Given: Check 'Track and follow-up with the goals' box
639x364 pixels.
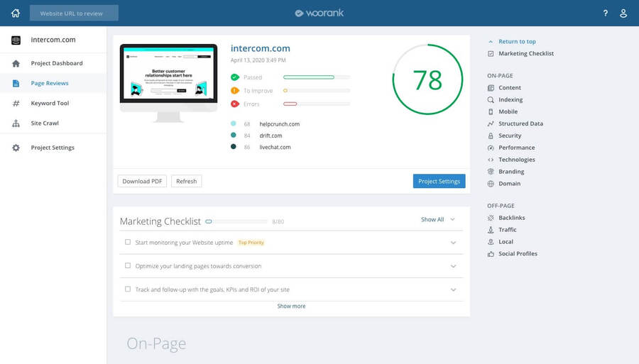Looking at the screenshot, I should tap(128, 289).
